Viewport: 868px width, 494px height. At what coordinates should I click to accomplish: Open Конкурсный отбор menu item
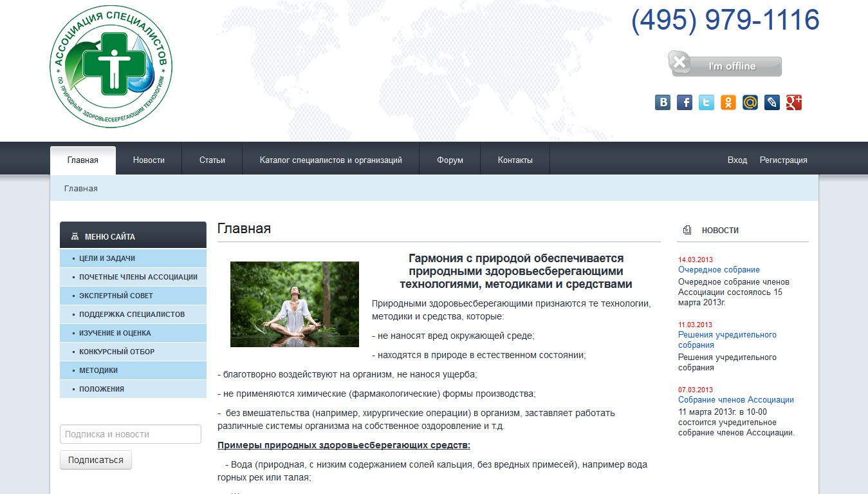pyautogui.click(x=133, y=352)
